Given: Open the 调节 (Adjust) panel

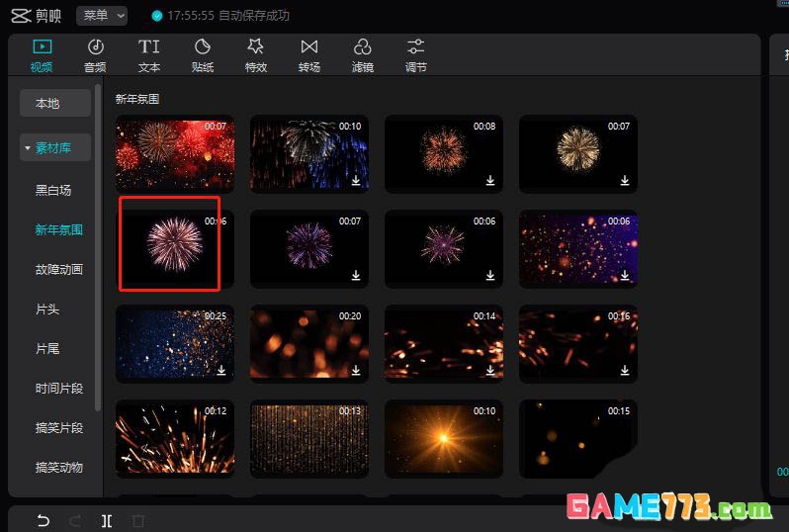Looking at the screenshot, I should pos(416,55).
